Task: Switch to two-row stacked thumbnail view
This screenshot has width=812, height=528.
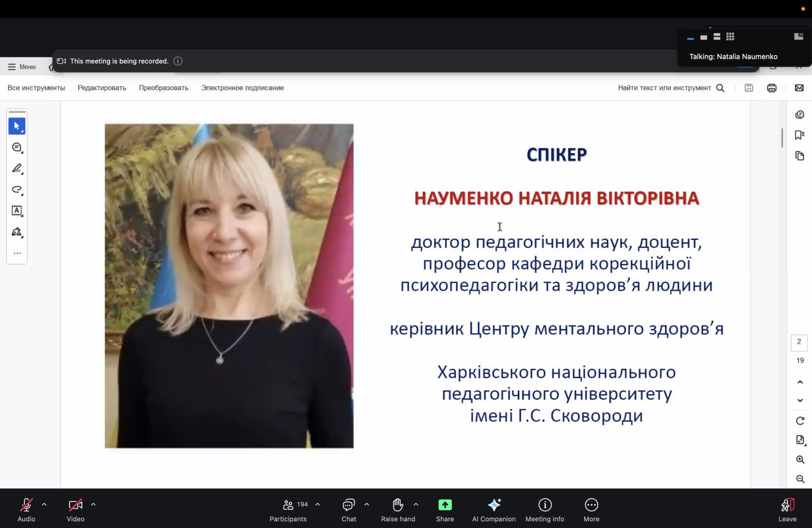Action: pyautogui.click(x=717, y=37)
